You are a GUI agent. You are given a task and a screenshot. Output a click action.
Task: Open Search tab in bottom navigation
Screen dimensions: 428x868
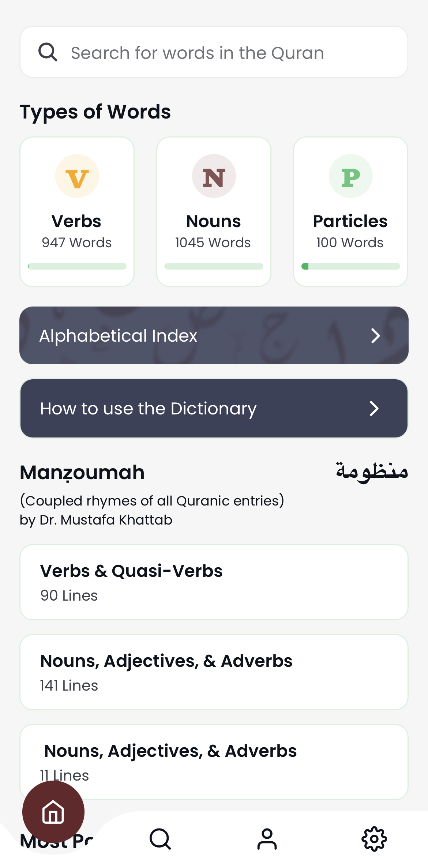[160, 839]
